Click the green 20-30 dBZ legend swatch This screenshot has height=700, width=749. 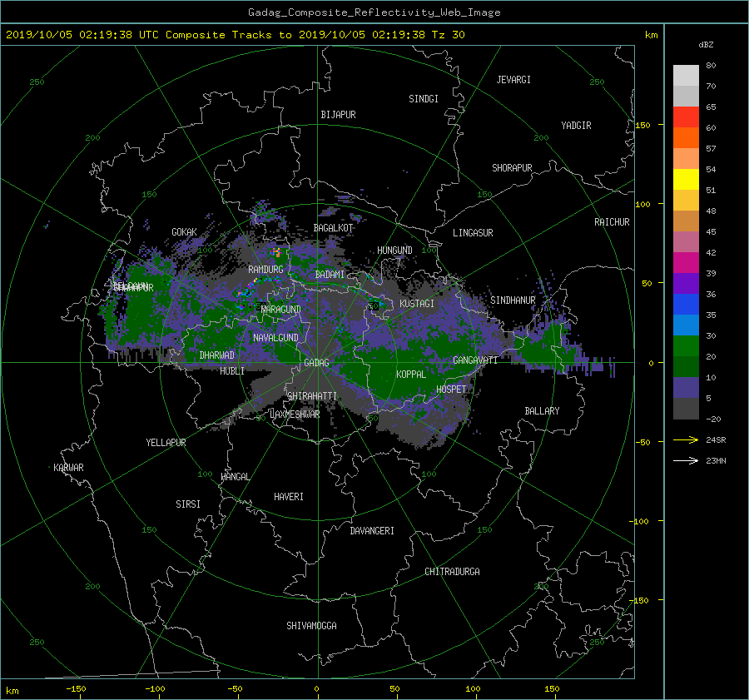point(686,345)
